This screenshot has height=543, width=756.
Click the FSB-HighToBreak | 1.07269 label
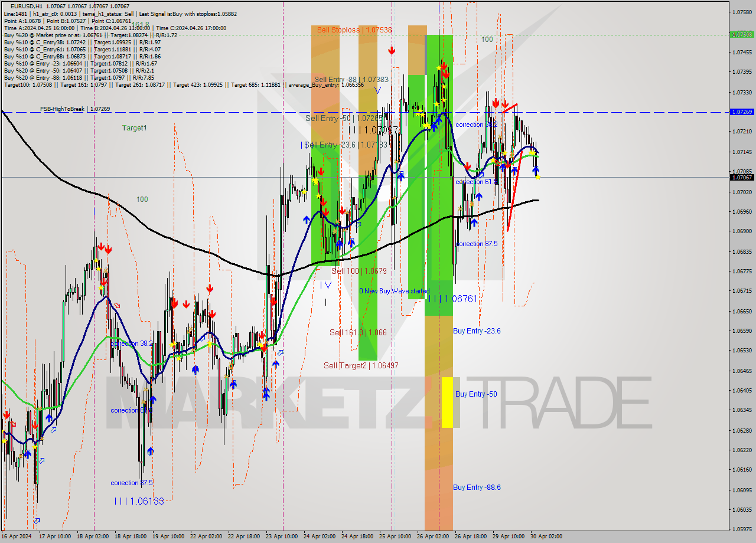[x=75, y=109]
